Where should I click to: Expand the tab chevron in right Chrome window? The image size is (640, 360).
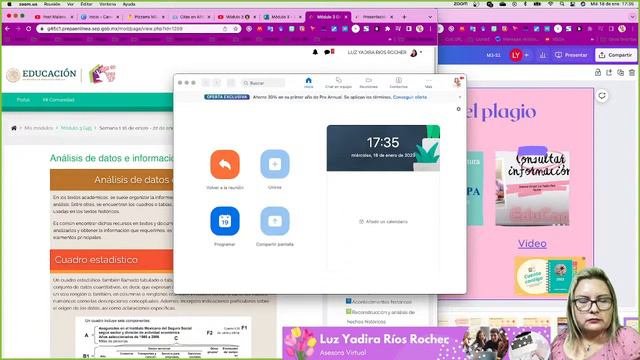[632, 17]
